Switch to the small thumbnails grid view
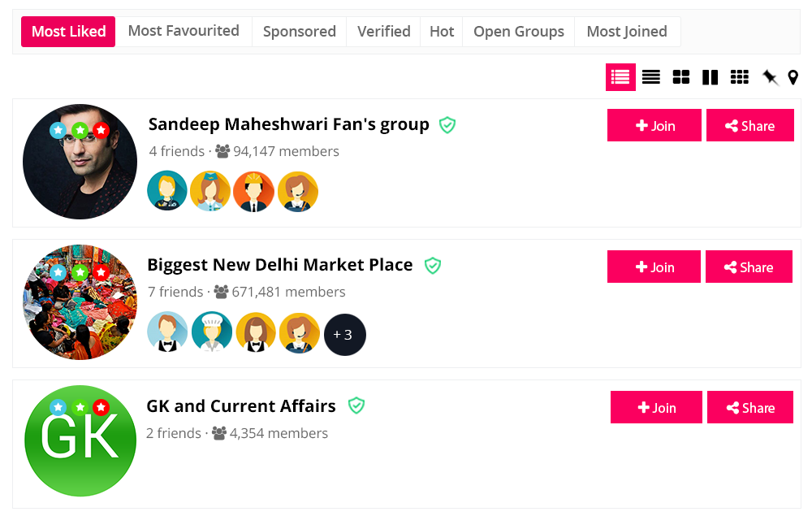812x516 pixels. click(740, 77)
